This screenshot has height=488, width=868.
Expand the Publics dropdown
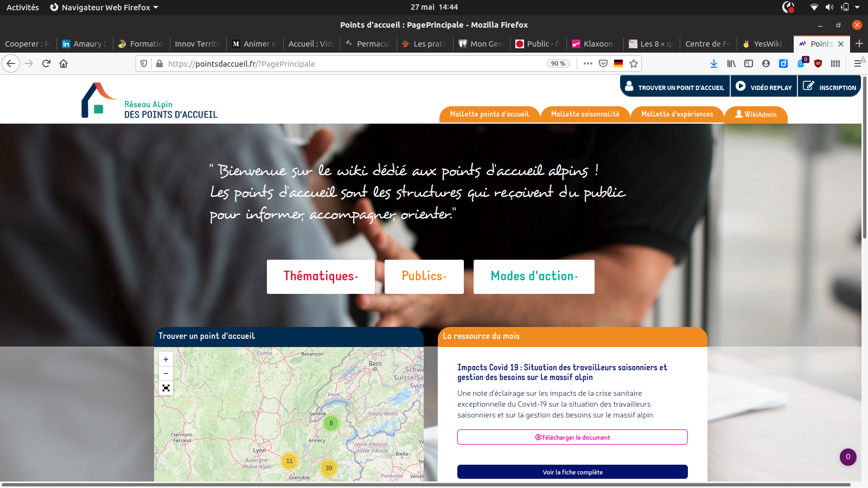click(424, 277)
